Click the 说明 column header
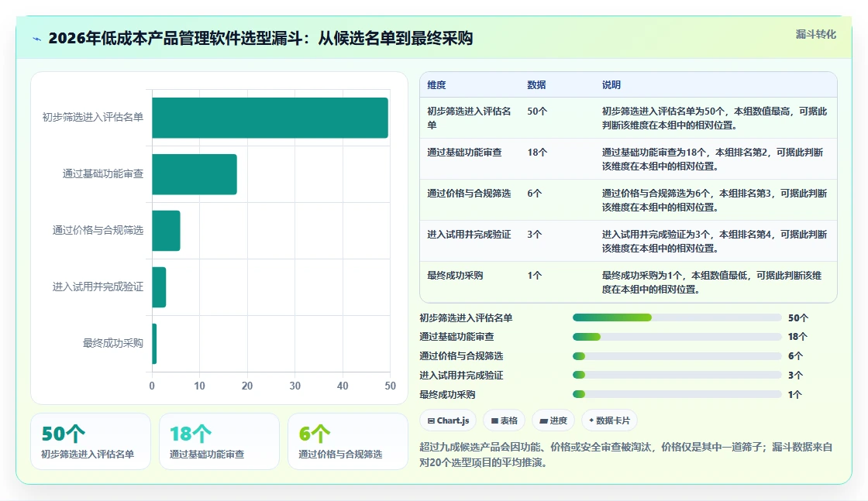868x501 pixels. click(611, 84)
